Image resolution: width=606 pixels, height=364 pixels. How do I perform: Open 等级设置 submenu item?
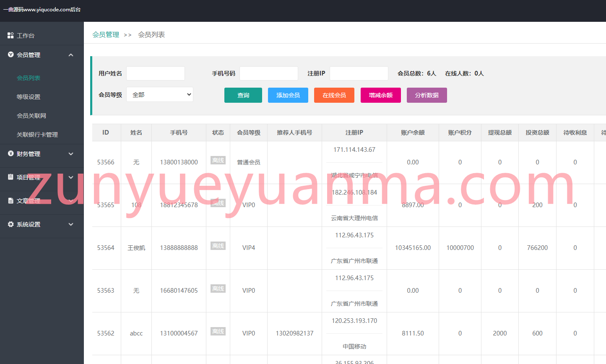29,97
